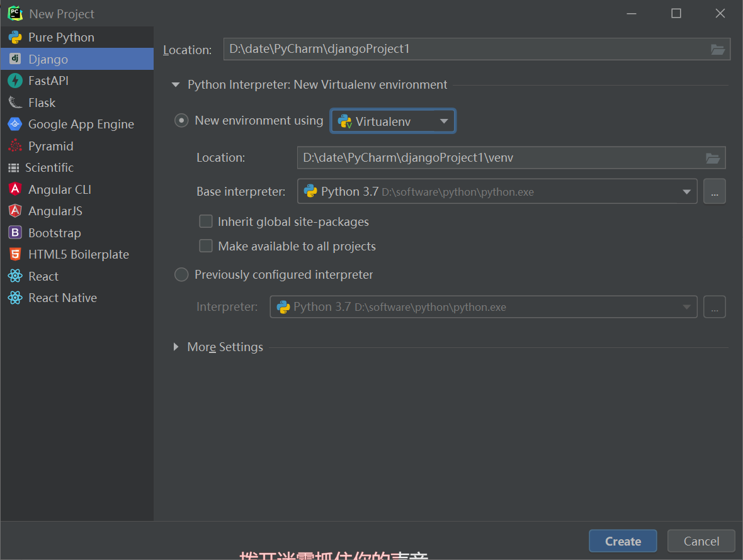Maximize the New Project window

tap(676, 13)
